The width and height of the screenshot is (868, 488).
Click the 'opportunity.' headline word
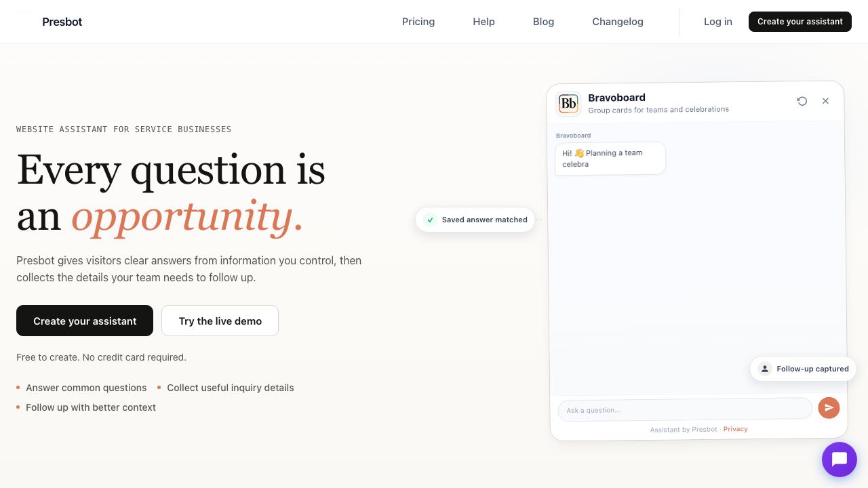point(187,218)
